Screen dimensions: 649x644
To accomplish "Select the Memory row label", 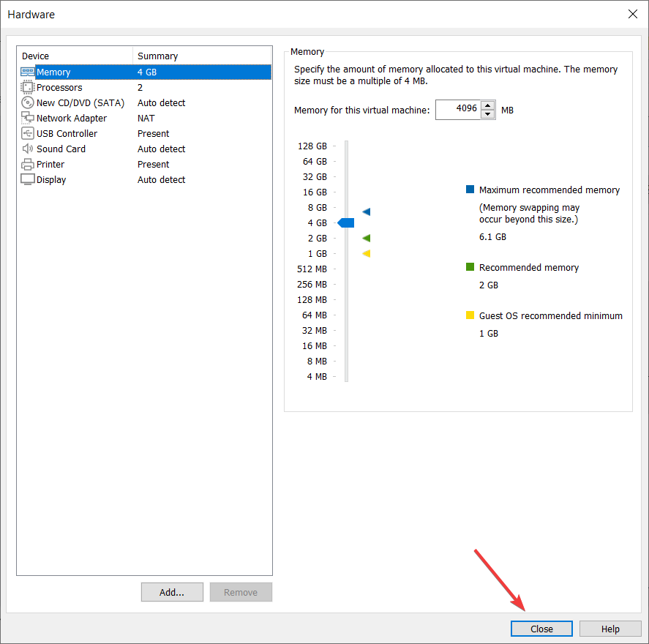I will coord(53,72).
